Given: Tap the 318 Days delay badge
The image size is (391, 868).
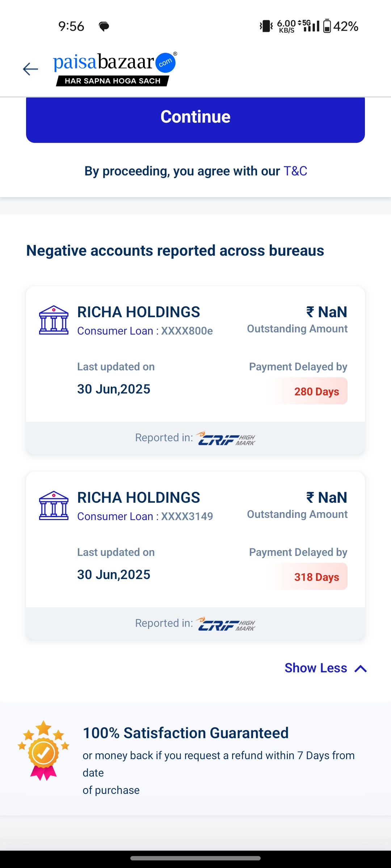Looking at the screenshot, I should [316, 577].
